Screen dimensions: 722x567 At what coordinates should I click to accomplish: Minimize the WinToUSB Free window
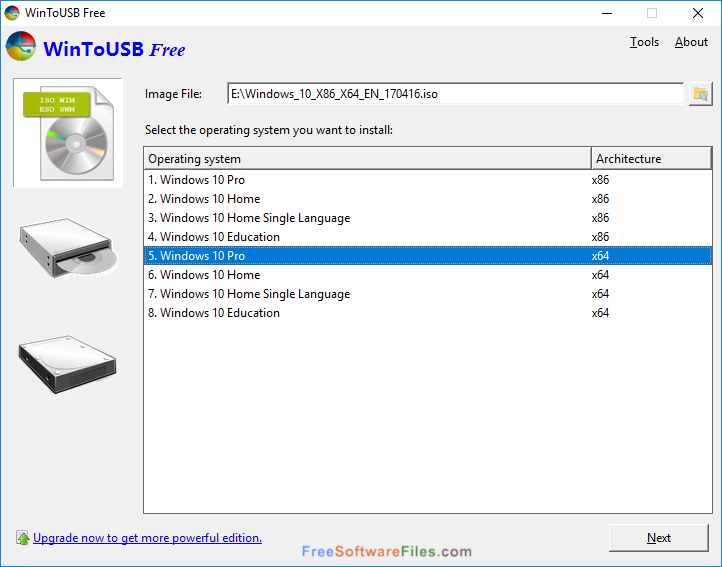click(607, 13)
